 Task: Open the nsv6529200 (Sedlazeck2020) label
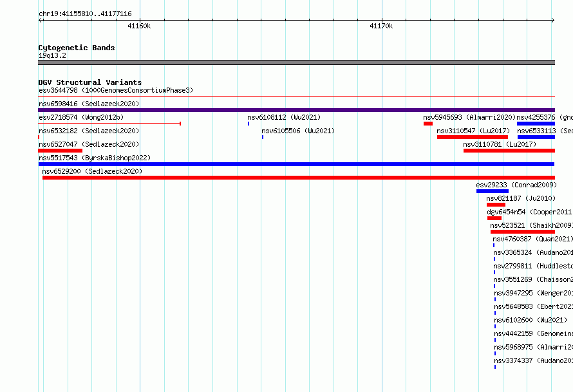tap(92, 171)
